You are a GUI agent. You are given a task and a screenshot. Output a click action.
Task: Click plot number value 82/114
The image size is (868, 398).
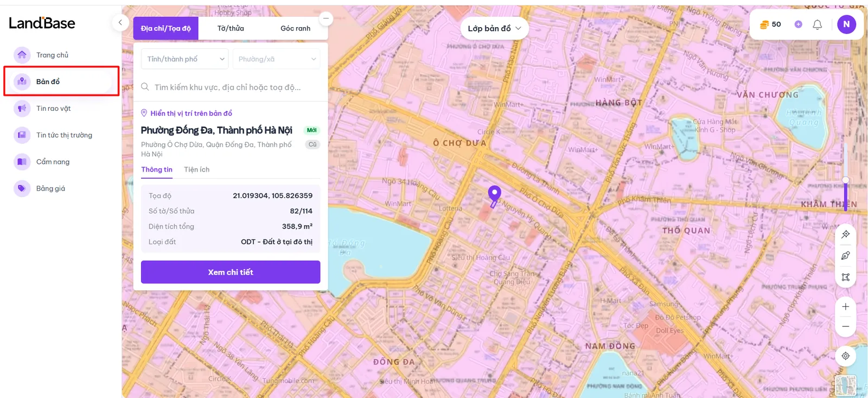[301, 211]
